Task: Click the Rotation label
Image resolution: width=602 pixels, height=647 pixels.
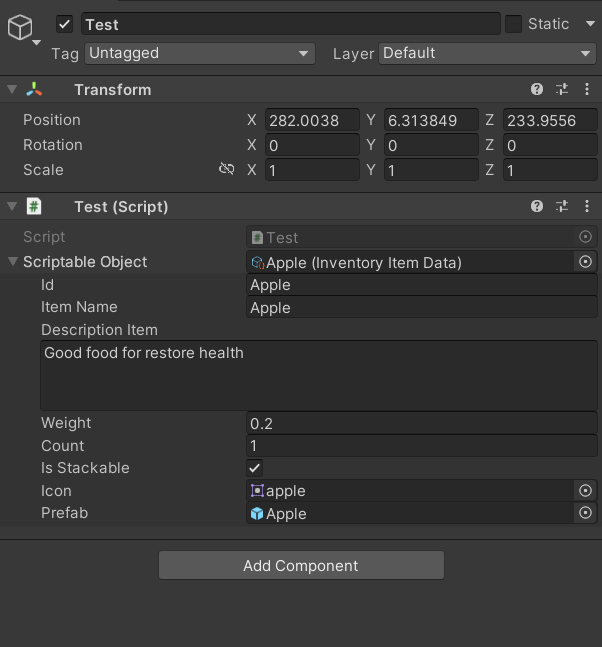Action: coord(53,145)
